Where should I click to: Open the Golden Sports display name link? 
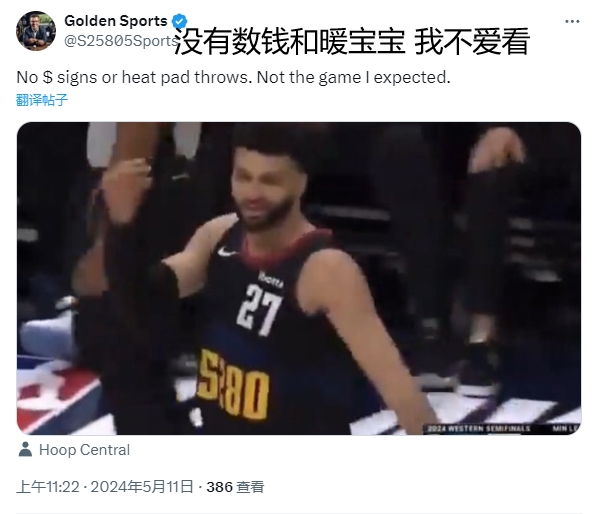(116, 21)
